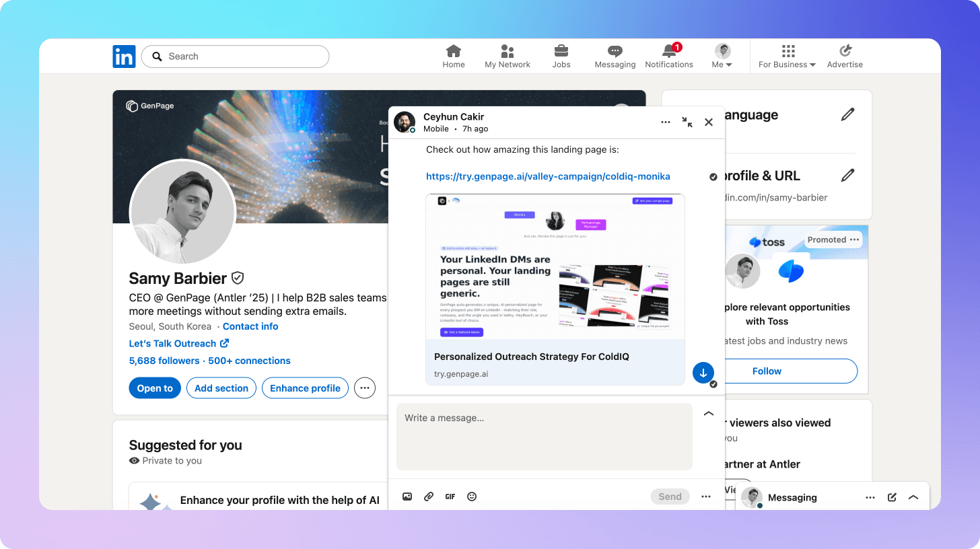The image size is (980, 549).
Task: Open more compose options ellipsis beside Send
Action: [x=706, y=497]
